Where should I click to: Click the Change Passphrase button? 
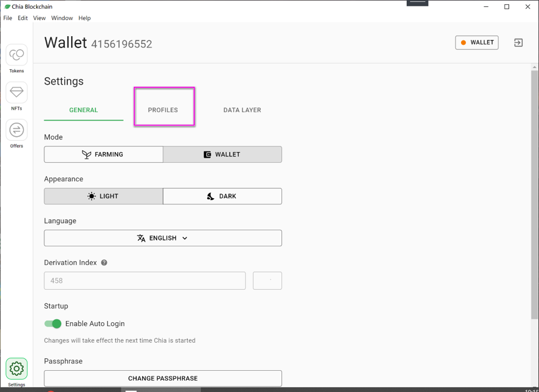pos(163,378)
